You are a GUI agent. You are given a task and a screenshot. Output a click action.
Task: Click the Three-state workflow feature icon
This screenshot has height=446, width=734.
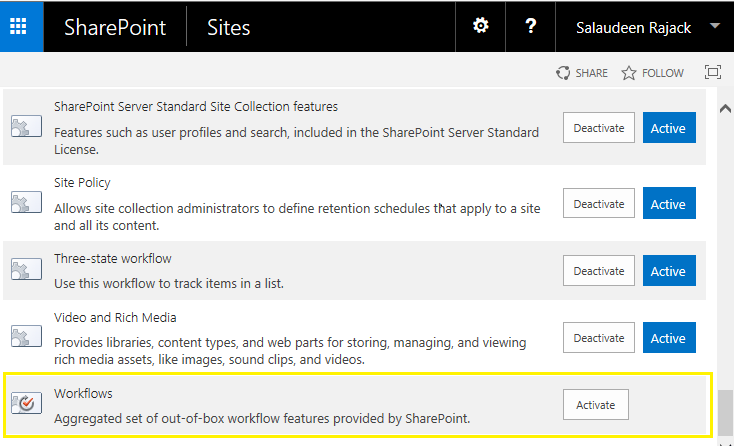tap(26, 270)
